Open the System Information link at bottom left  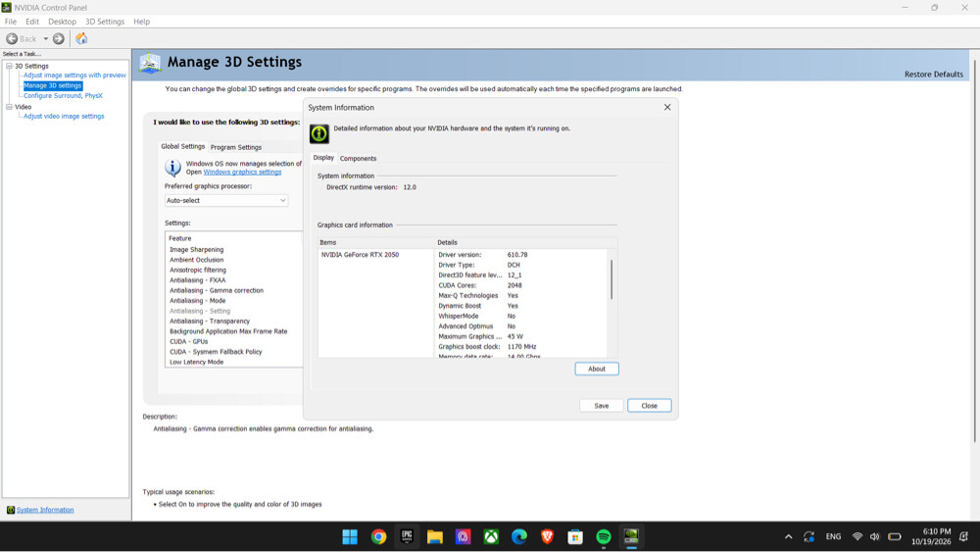point(45,510)
